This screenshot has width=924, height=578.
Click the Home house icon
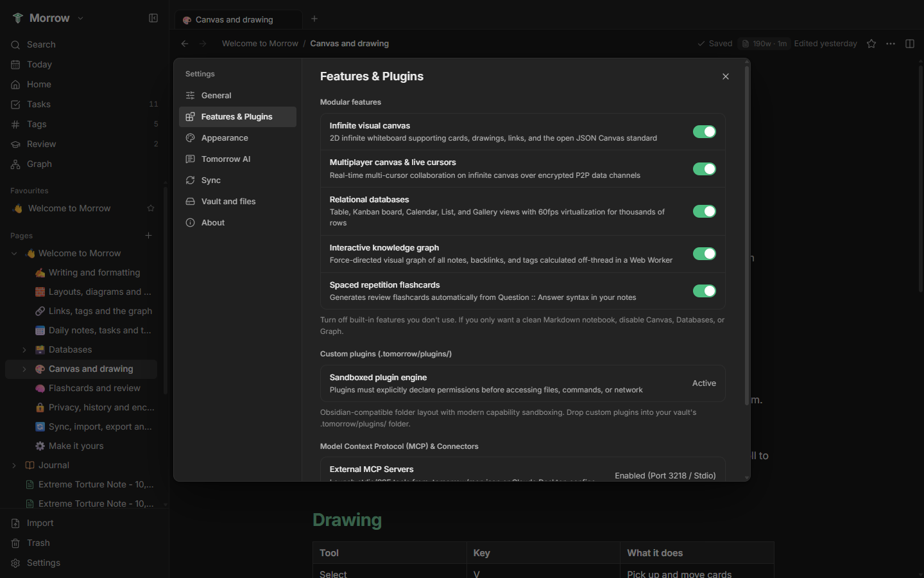(15, 84)
